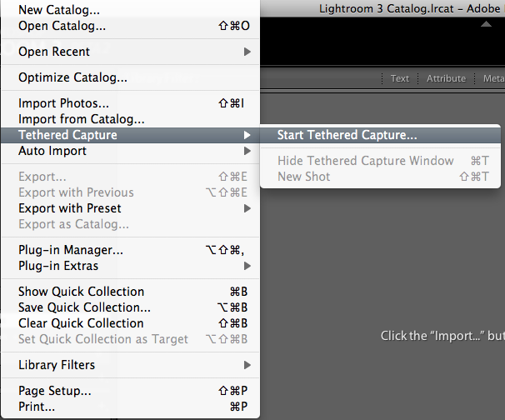Choose Start Tethered Capture from submenu
This screenshot has width=505, height=420.
(x=347, y=135)
